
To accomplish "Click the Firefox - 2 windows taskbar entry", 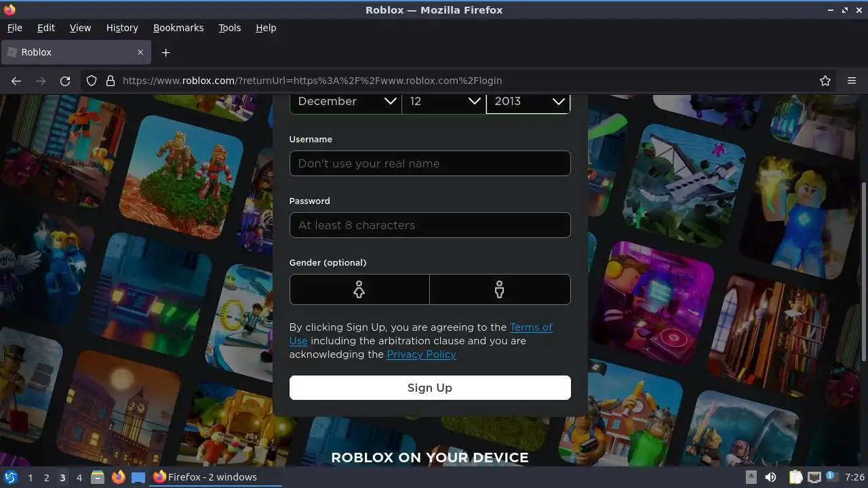I will [x=216, y=477].
